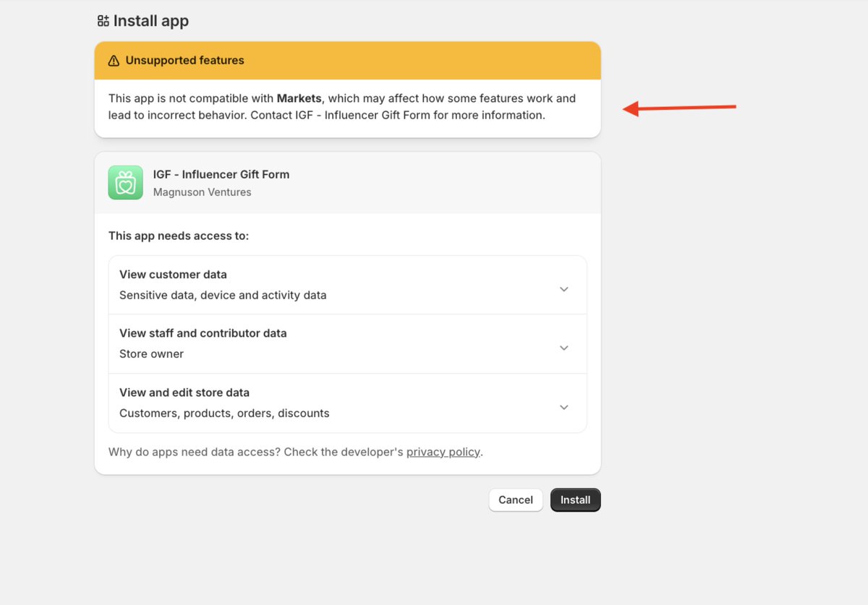Open the developer's privacy policy link
Image resolution: width=868 pixels, height=605 pixels.
click(x=443, y=452)
